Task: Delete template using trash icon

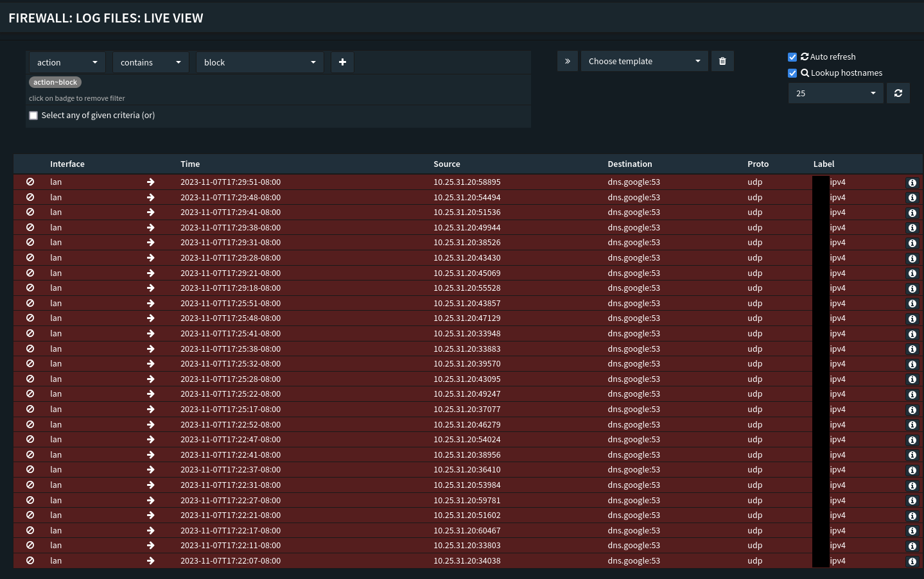Action: (x=722, y=61)
